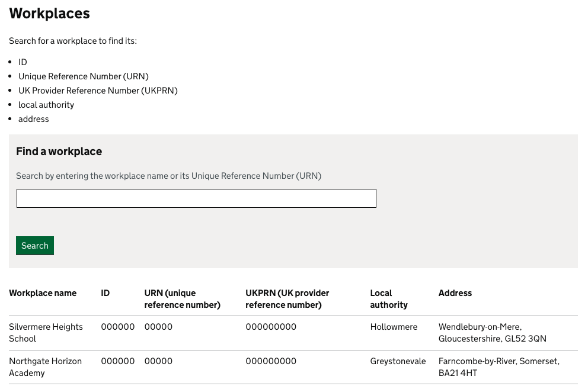Select the Unique Reference Number bullet item
588x386 pixels.
pyautogui.click(x=84, y=76)
